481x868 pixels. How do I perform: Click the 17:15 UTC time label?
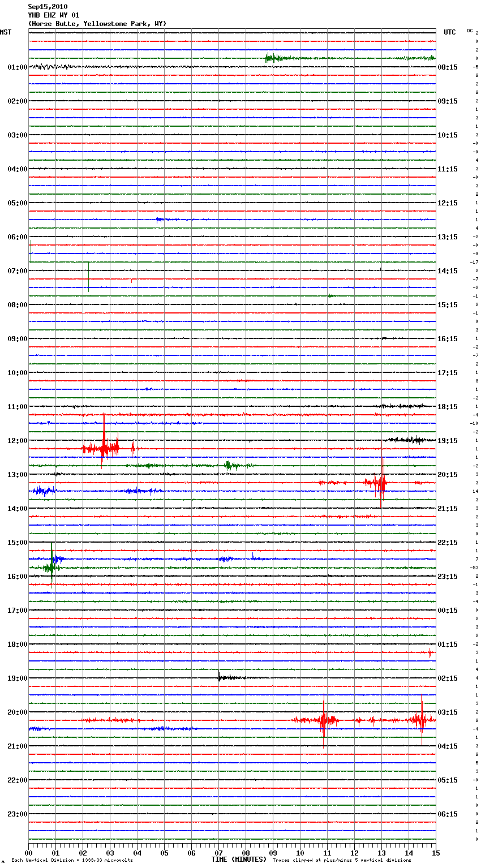pos(448,373)
